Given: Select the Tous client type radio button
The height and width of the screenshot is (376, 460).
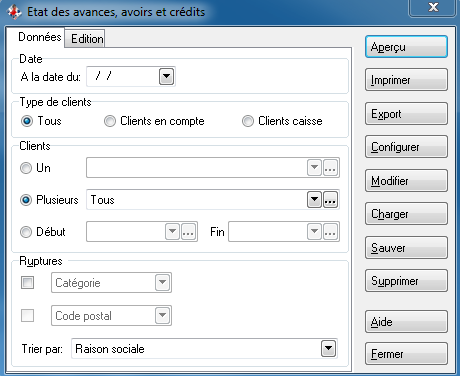Looking at the screenshot, I should [x=27, y=121].
